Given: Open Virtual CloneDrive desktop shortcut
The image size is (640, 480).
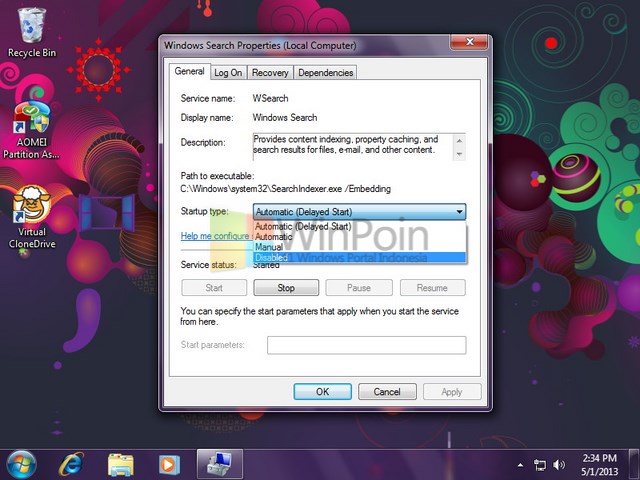Looking at the screenshot, I should [32, 217].
